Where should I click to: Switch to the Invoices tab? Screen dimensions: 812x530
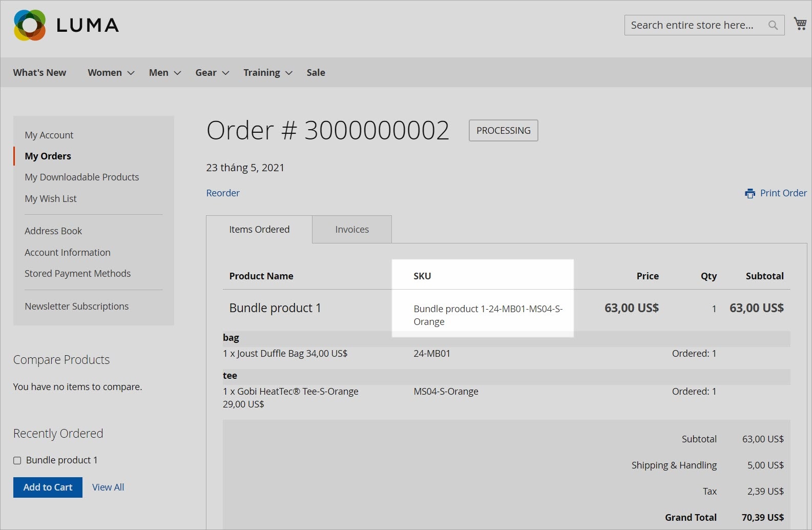click(x=352, y=230)
